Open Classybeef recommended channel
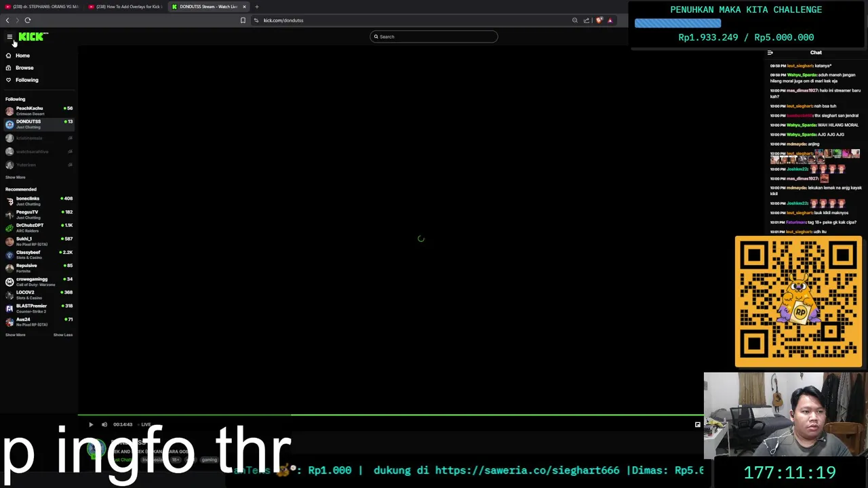Image resolution: width=868 pixels, height=488 pixels. tap(39, 254)
